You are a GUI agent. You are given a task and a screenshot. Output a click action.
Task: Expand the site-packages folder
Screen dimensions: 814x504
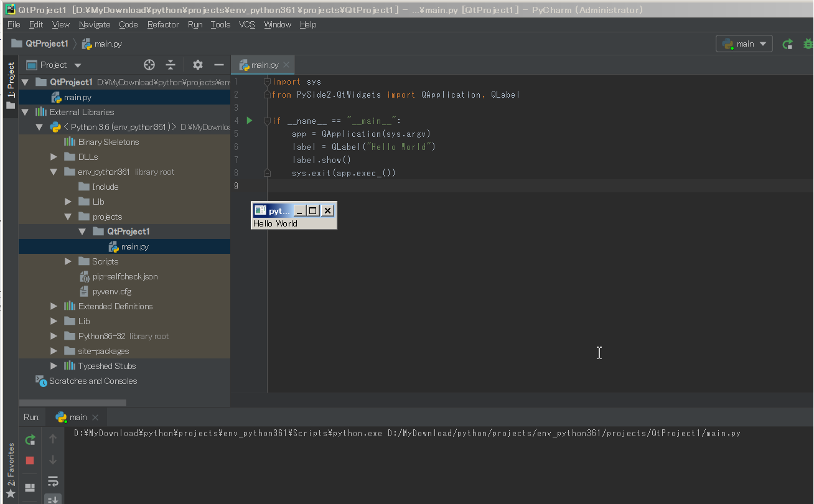pyautogui.click(x=54, y=351)
